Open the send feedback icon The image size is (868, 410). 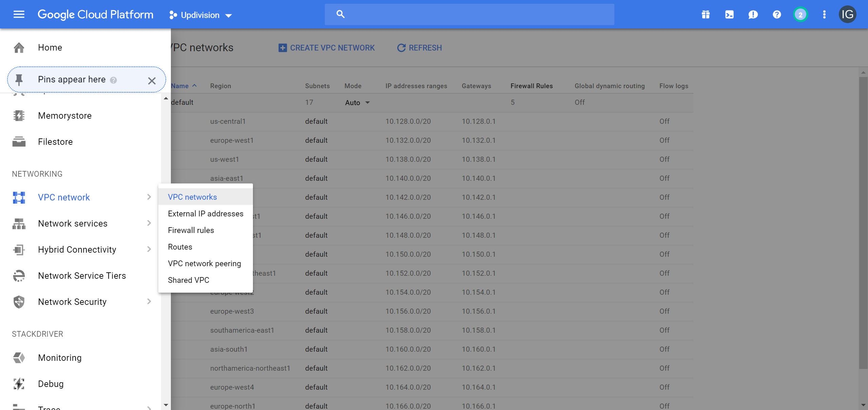(753, 15)
